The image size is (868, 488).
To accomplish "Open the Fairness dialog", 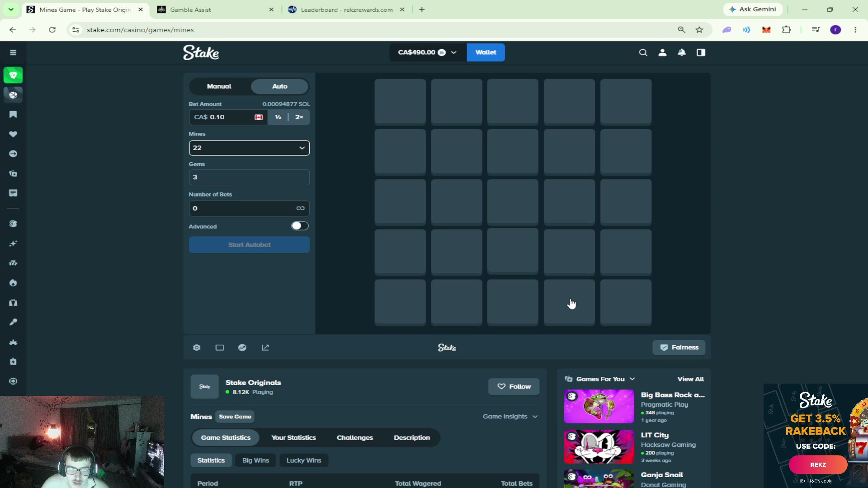I will (679, 347).
